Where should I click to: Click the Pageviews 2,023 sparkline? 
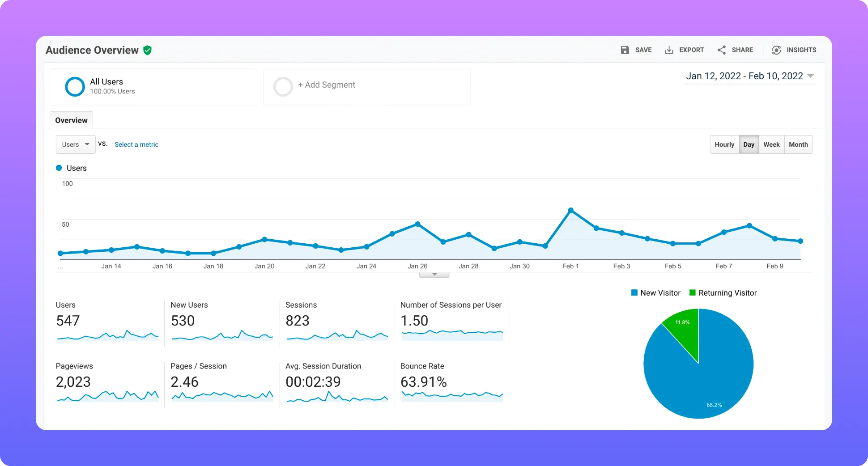108,396
